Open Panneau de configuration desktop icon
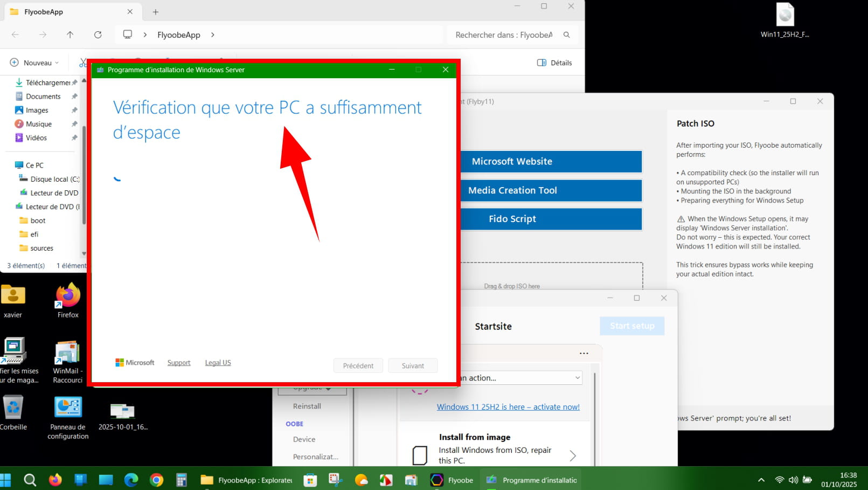This screenshot has height=490, width=868. (68, 418)
